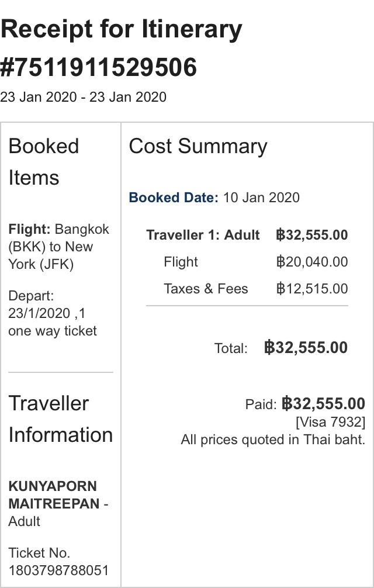This screenshot has width=374, height=588.
Task: Click the Flight cost line label
Action: coord(181,262)
